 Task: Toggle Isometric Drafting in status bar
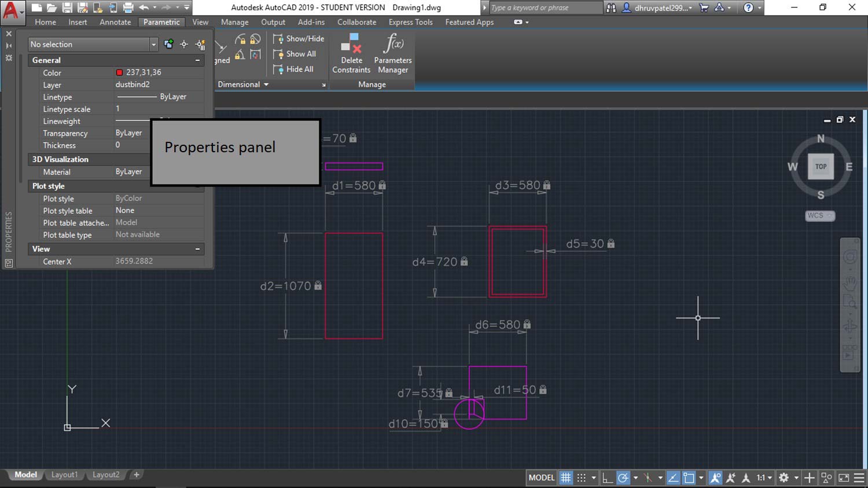point(648,478)
